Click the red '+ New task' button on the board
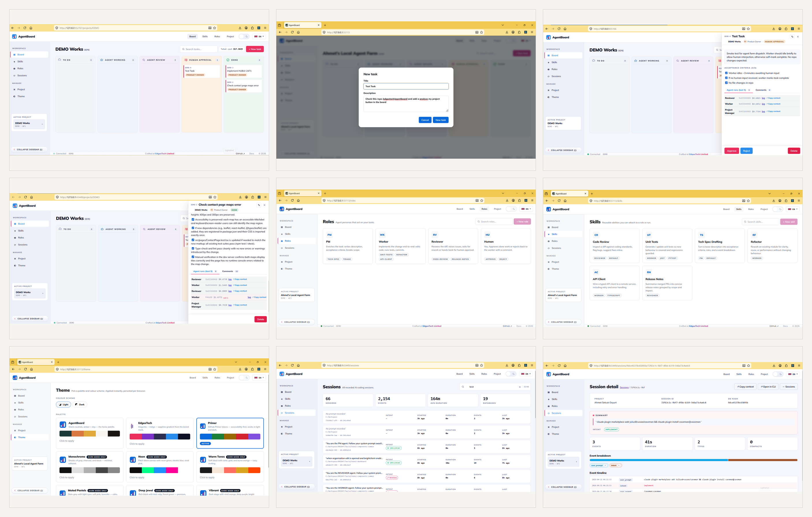 (x=255, y=49)
